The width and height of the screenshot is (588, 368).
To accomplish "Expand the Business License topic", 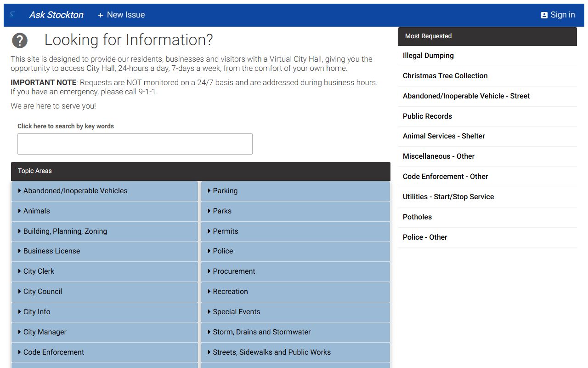I will 105,251.
